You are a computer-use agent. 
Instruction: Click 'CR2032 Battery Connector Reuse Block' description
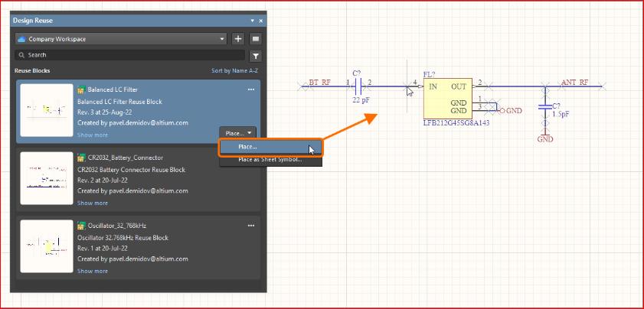tap(131, 170)
